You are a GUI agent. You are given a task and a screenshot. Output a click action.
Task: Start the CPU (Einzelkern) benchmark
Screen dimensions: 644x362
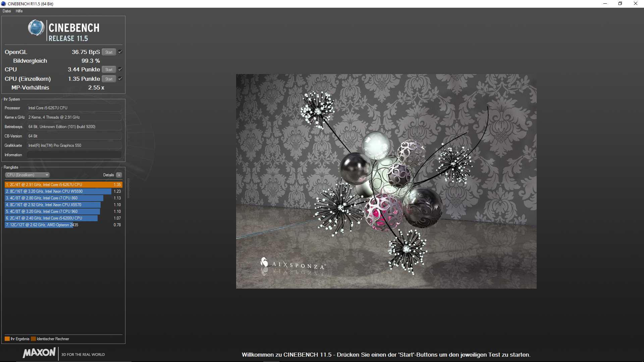pyautogui.click(x=109, y=79)
